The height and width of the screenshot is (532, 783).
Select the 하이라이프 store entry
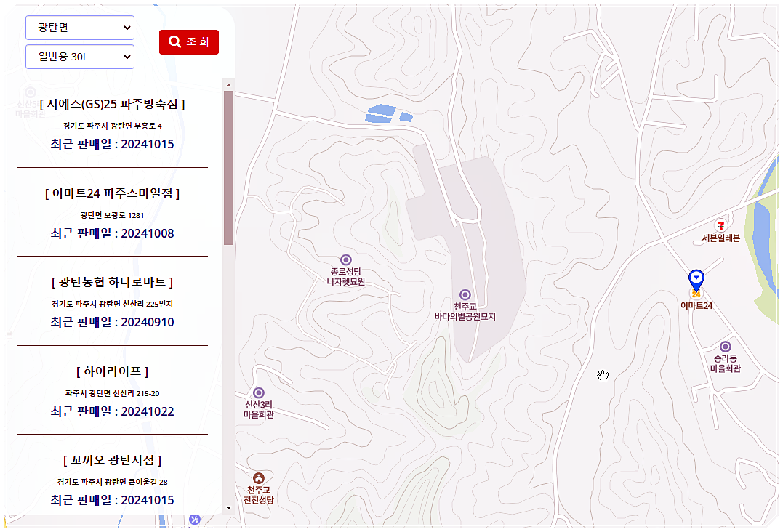pyautogui.click(x=113, y=391)
